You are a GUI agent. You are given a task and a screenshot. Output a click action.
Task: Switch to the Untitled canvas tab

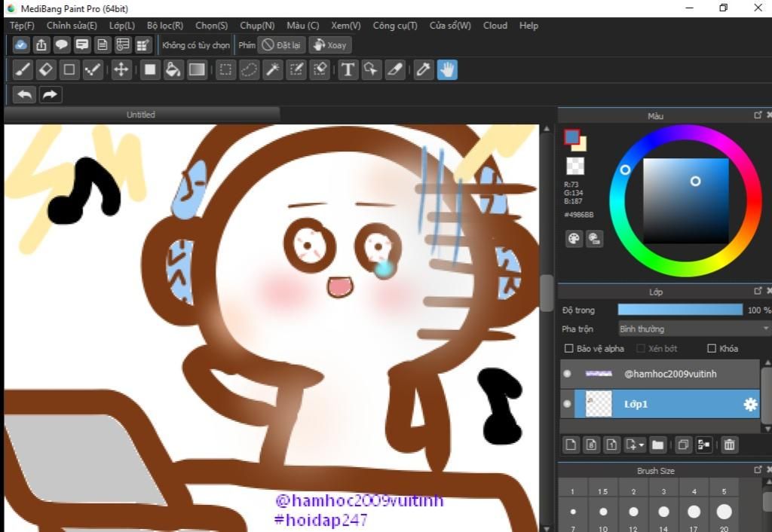click(141, 115)
